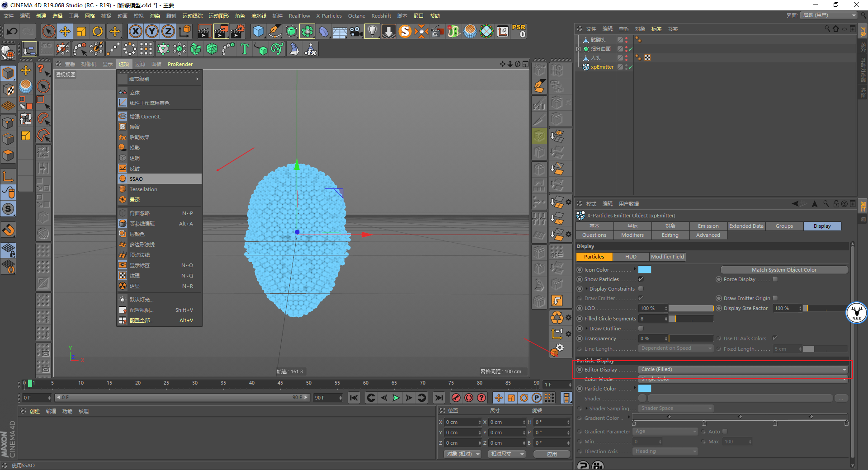Click Icon Color swatch

coord(645,270)
